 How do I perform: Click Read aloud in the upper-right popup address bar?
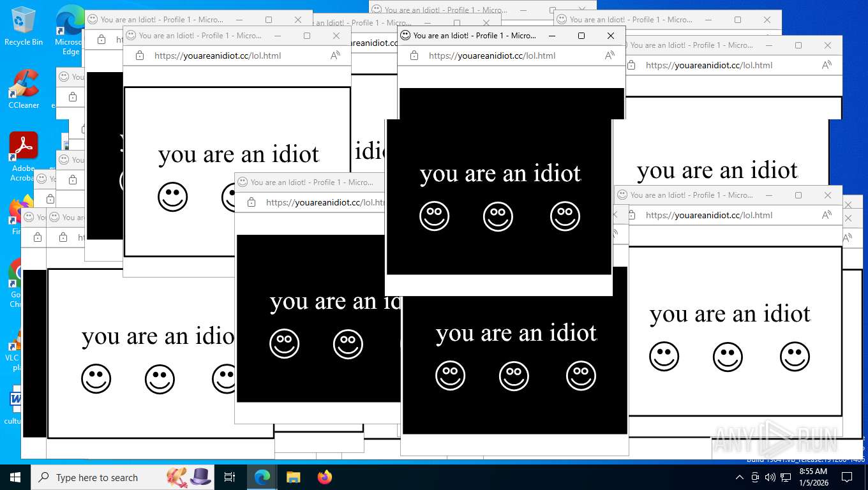pyautogui.click(x=827, y=65)
